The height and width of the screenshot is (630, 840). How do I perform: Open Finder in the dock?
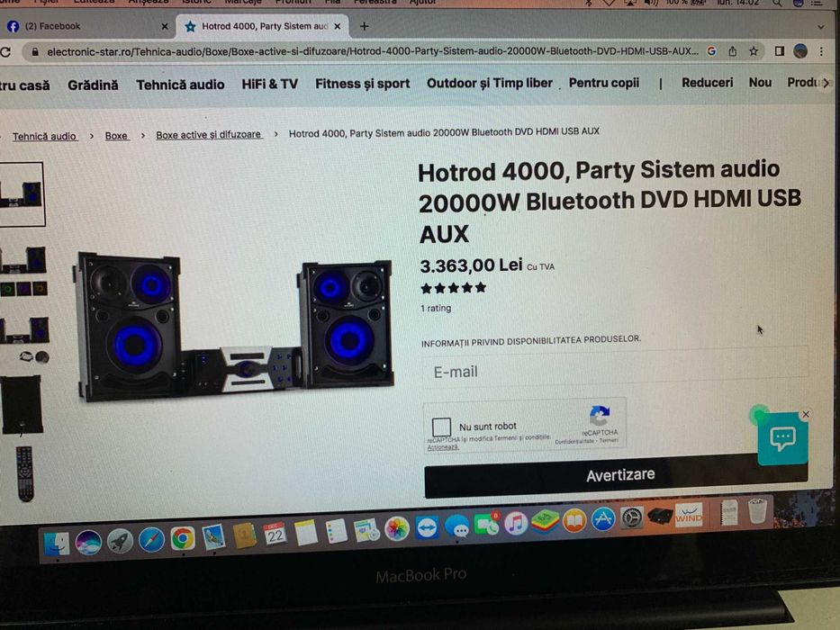coord(56,544)
